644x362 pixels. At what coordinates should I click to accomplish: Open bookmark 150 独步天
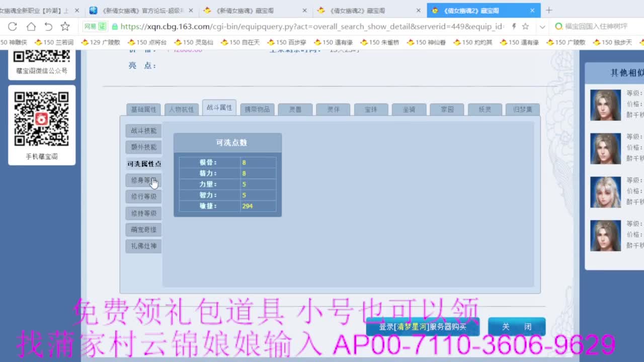click(612, 43)
